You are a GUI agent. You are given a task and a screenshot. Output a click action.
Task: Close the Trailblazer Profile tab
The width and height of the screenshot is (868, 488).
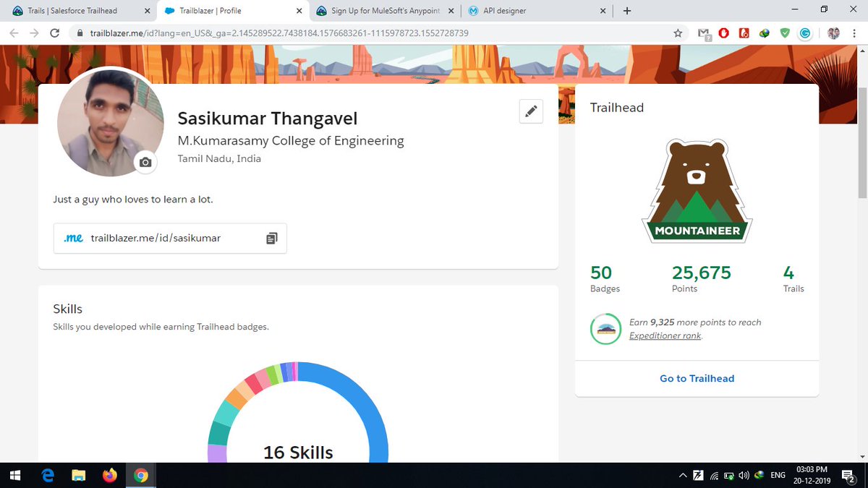(x=299, y=11)
